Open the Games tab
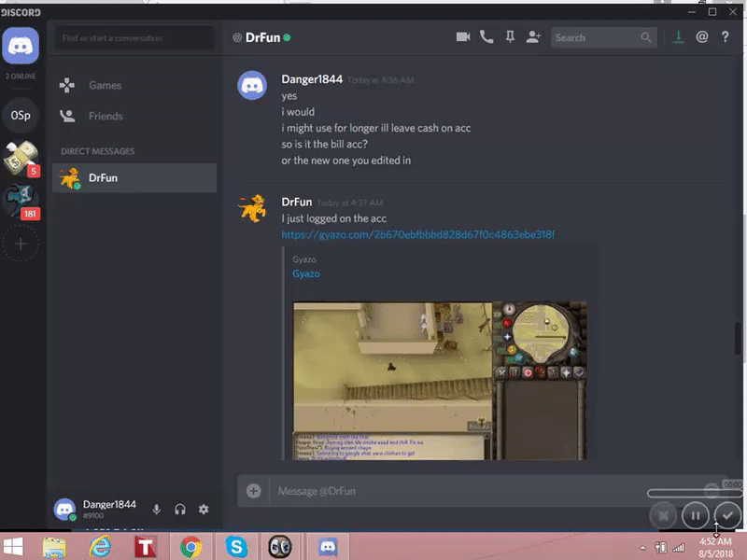Image resolution: width=747 pixels, height=560 pixels. (134, 86)
